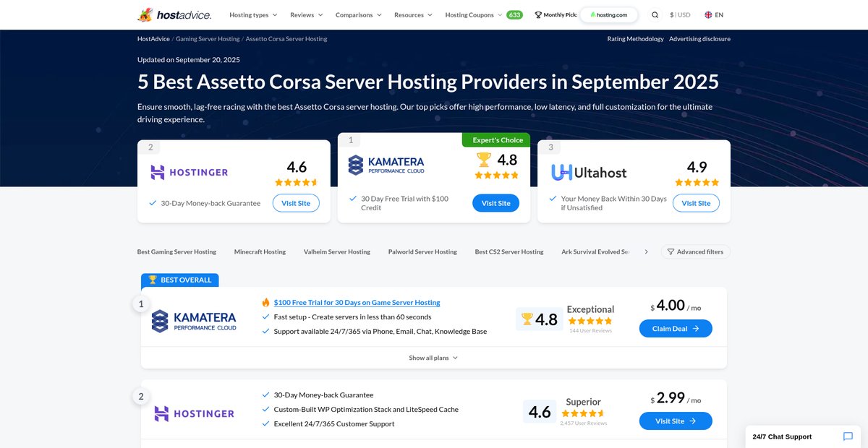Screen dimensions: 868x448
Task: Click the Claim Deal button
Action: coord(676,328)
